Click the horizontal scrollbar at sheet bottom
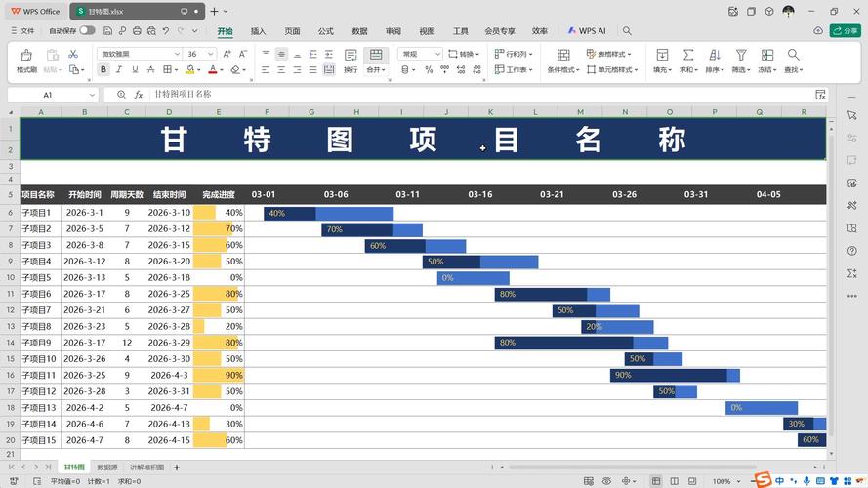The image size is (868, 488). coord(632,467)
